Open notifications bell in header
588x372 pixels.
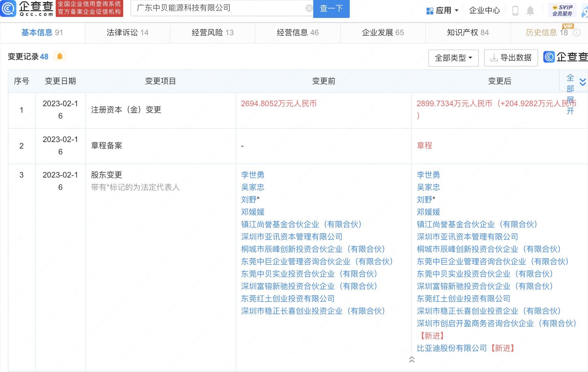point(530,11)
